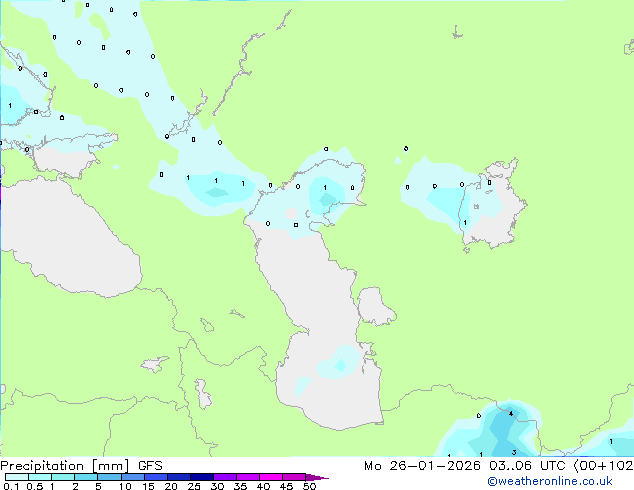The height and width of the screenshot is (490, 634).
Task: Click the legend value '30'
Action: [217, 486]
